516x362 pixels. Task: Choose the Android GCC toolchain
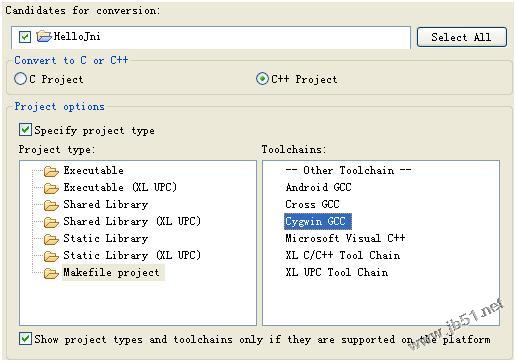318,187
